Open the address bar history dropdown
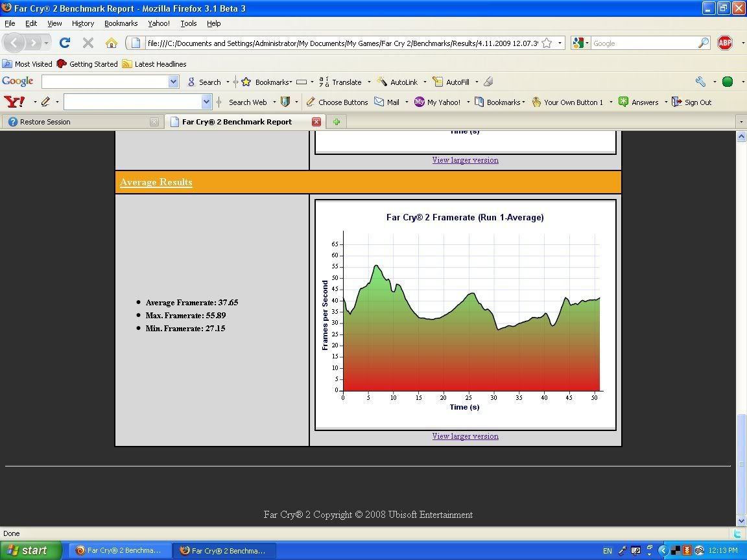The width and height of the screenshot is (747, 560). pyautogui.click(x=560, y=43)
